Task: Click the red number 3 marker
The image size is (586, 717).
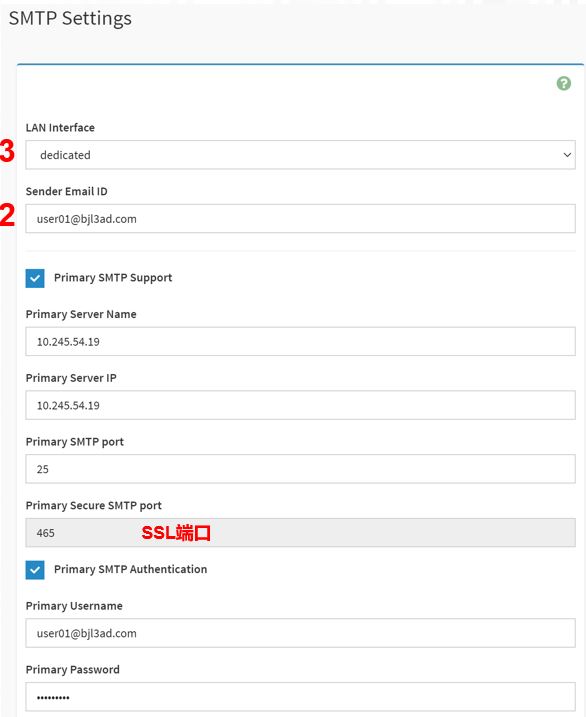Action: tap(7, 151)
